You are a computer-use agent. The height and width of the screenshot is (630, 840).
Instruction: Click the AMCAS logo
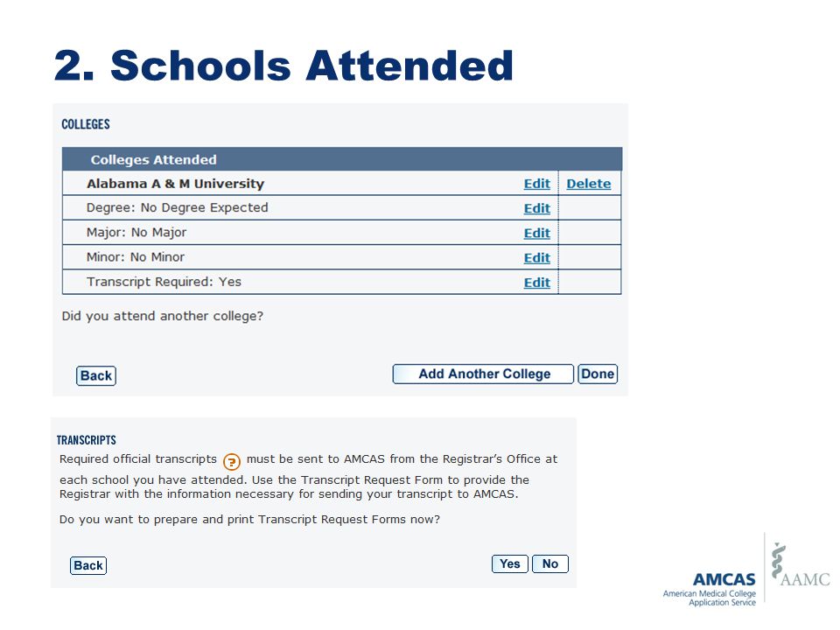[710, 589]
